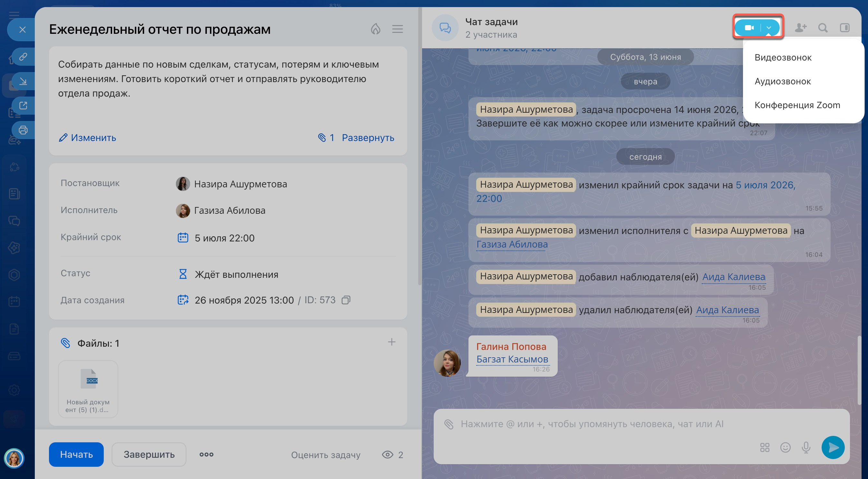Attach file via chat paperclip icon
Viewport: 868px width, 479px height.
click(448, 424)
